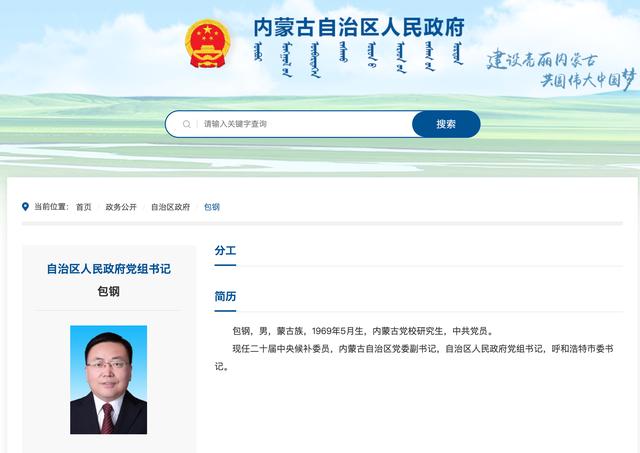The width and height of the screenshot is (640, 453).
Task: Click the 自治区人民政府党组书记 title heading
Action: [109, 269]
